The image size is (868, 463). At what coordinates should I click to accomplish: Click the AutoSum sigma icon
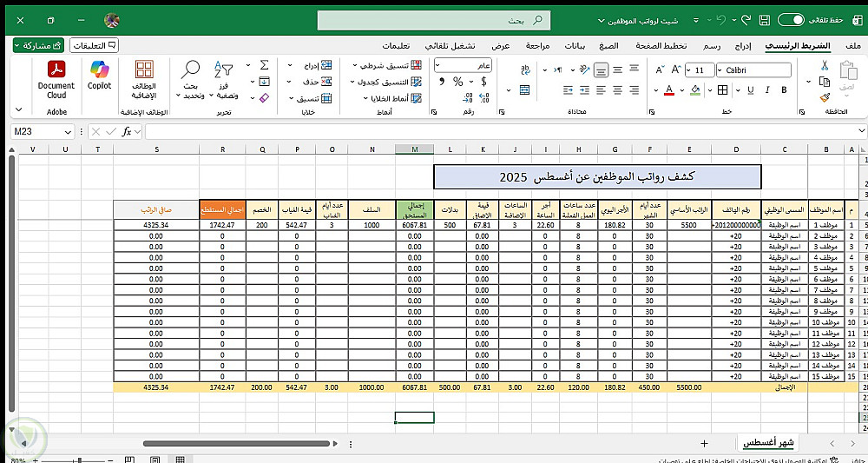pyautogui.click(x=265, y=65)
